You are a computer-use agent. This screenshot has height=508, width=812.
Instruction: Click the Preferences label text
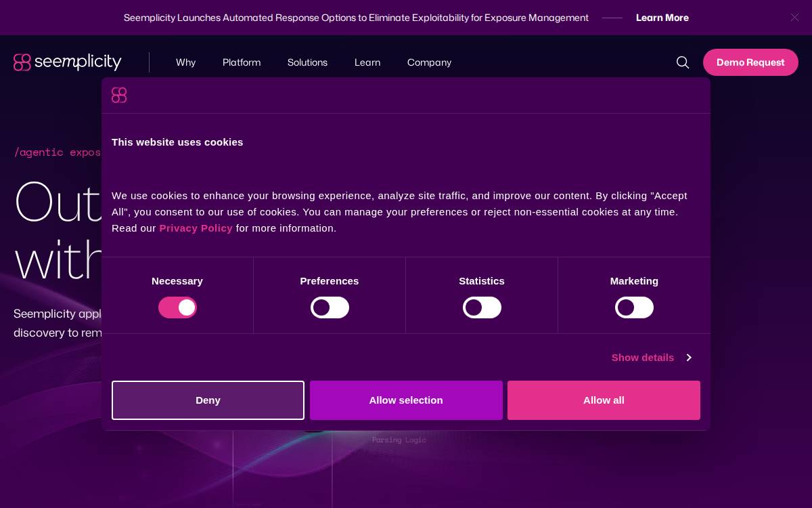point(330,281)
